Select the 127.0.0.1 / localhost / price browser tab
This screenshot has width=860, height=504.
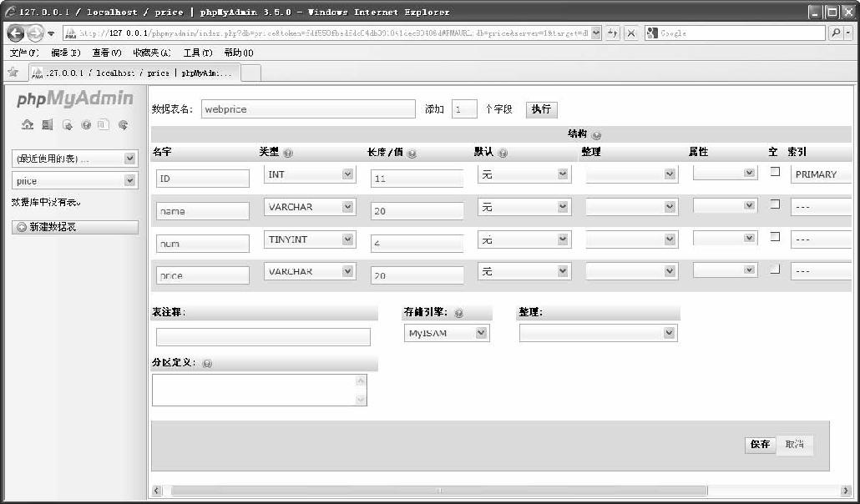(134, 73)
